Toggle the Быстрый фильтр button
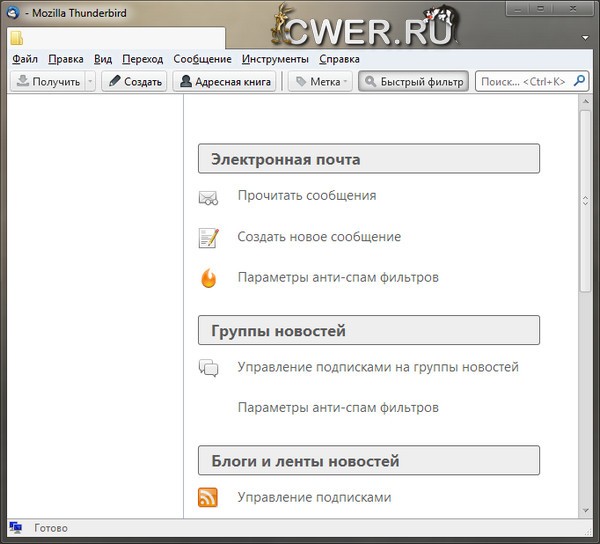The height and width of the screenshot is (544, 600). coord(413,82)
